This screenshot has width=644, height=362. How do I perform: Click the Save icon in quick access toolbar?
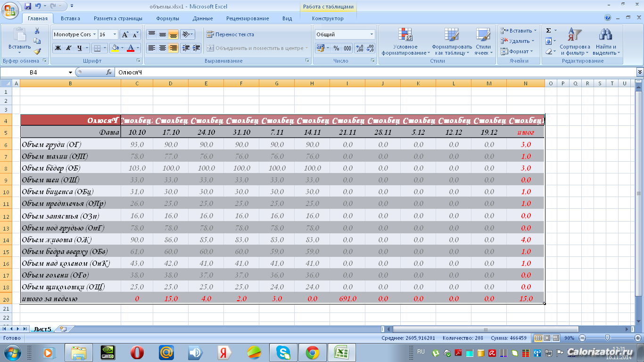(28, 6)
